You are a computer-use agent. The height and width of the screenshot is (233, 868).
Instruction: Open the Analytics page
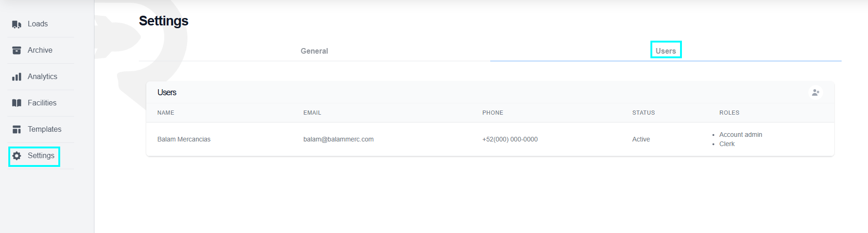pos(41,77)
